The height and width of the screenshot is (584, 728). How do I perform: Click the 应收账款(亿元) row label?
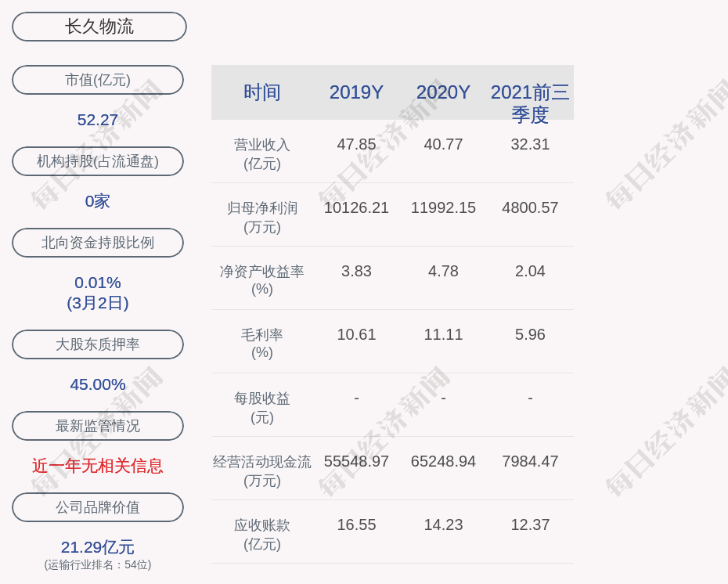tap(262, 535)
